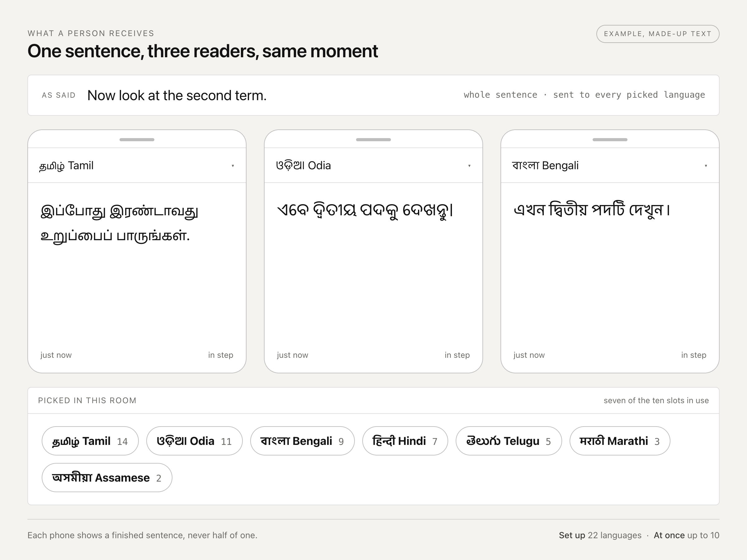
Task: Click the 'What a person receives' label
Action: coord(91,33)
